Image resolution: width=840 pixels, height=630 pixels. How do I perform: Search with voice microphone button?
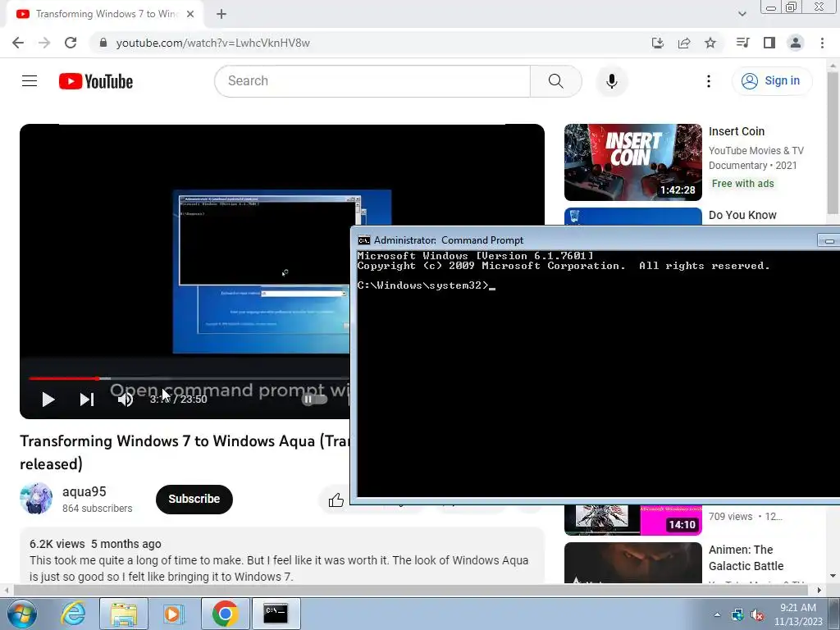pyautogui.click(x=612, y=81)
